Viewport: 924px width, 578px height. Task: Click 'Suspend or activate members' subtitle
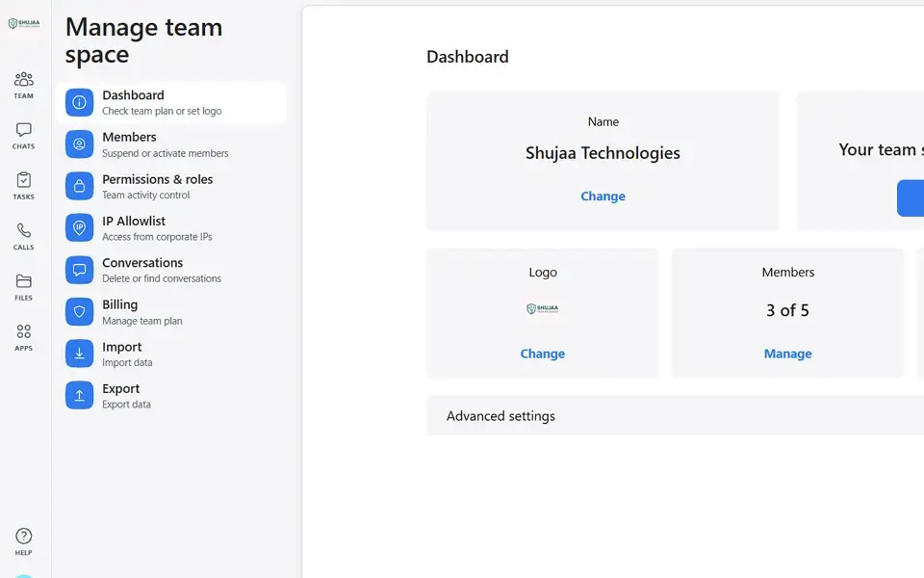point(165,153)
